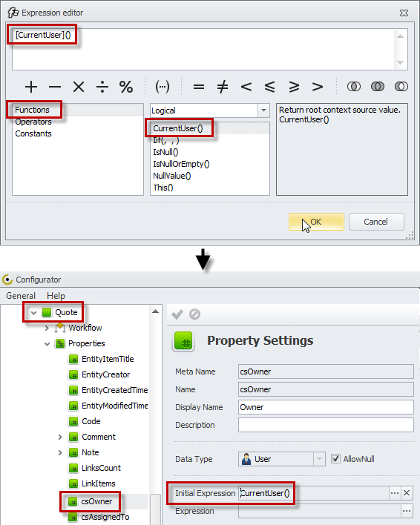Insert the not-equal operator
Image resolution: width=420 pixels, height=525 pixels.
pyautogui.click(x=223, y=87)
